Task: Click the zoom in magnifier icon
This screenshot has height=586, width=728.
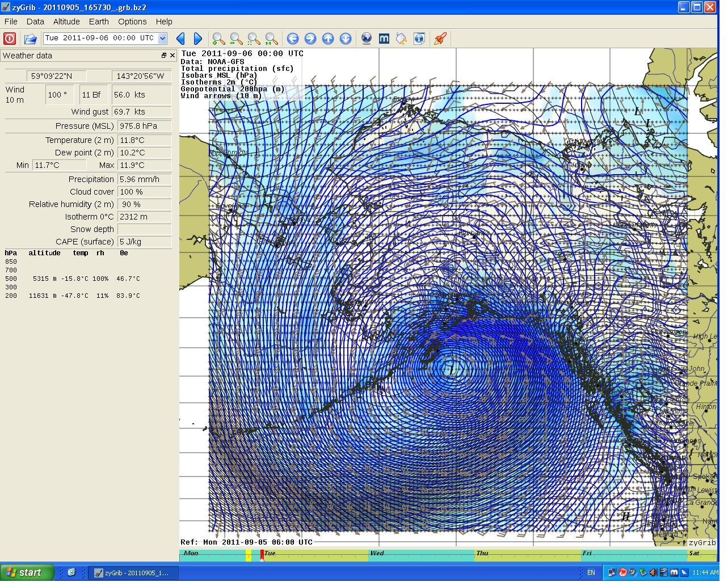Action: click(x=218, y=39)
